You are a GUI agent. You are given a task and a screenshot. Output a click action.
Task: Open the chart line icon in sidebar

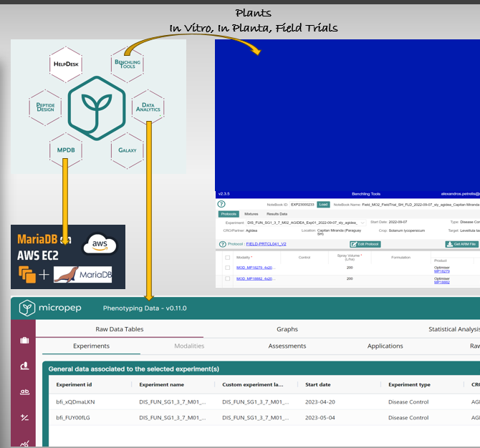(24, 444)
